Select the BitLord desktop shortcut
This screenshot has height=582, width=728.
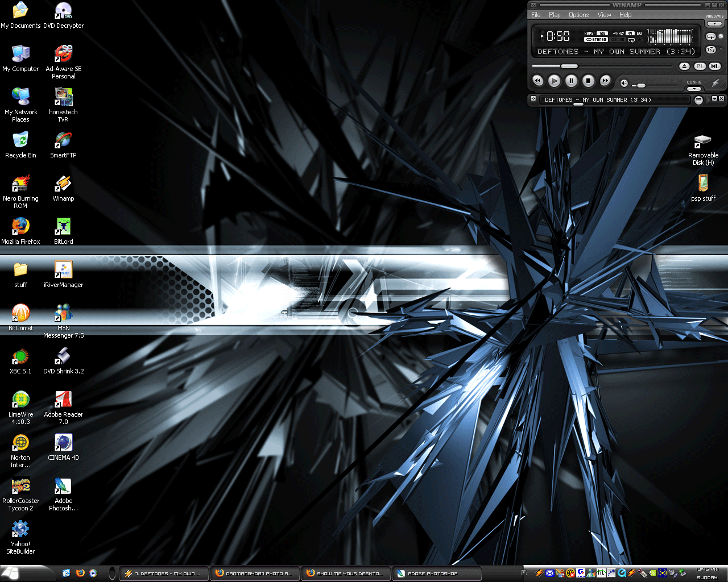coord(63,231)
